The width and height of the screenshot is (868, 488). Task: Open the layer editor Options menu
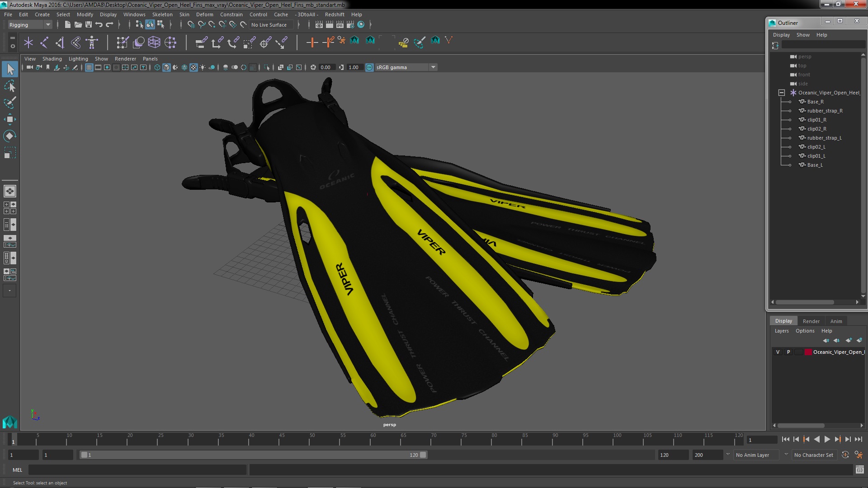805,331
